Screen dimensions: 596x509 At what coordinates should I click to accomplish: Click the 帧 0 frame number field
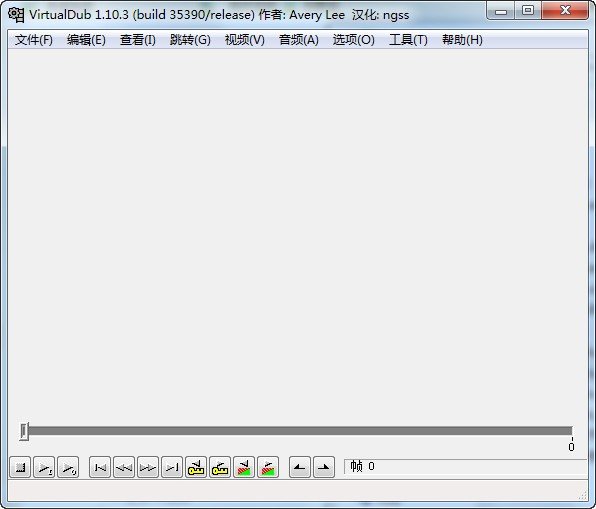pos(465,466)
